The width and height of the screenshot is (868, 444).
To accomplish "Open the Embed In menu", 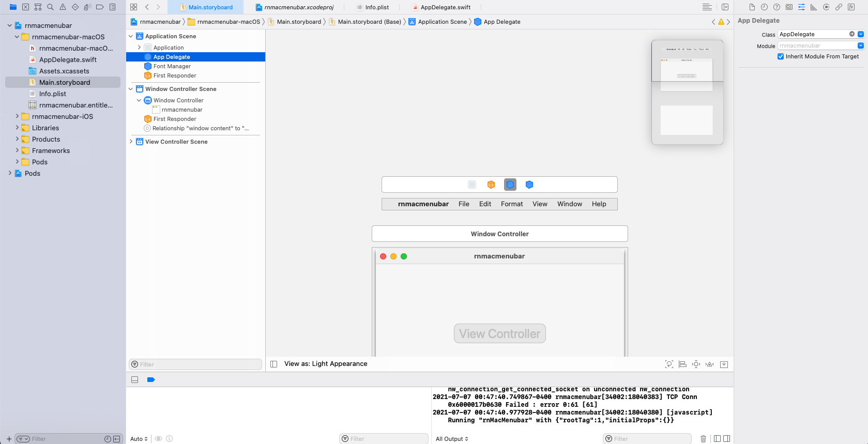I will [724, 364].
